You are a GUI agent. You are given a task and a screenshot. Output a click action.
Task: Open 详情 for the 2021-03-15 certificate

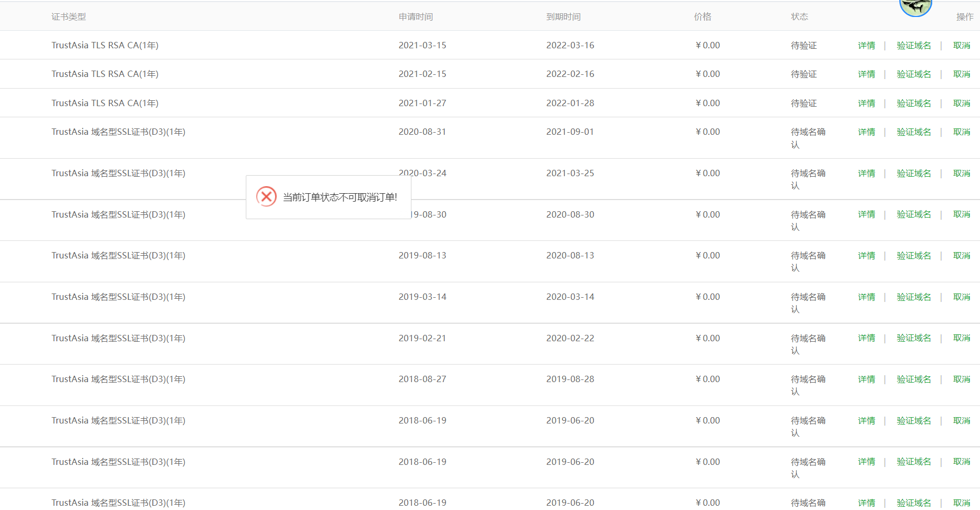(x=866, y=46)
